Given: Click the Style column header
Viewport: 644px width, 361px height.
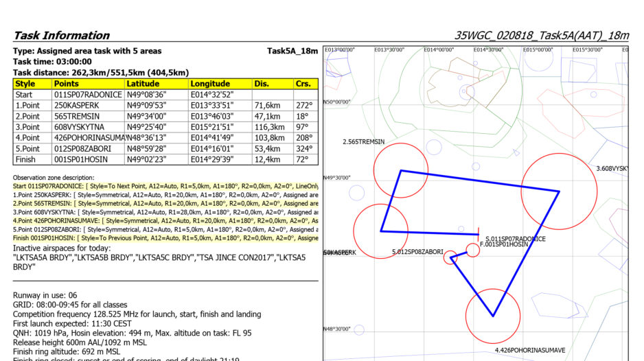Looking at the screenshot, I should [x=27, y=84].
